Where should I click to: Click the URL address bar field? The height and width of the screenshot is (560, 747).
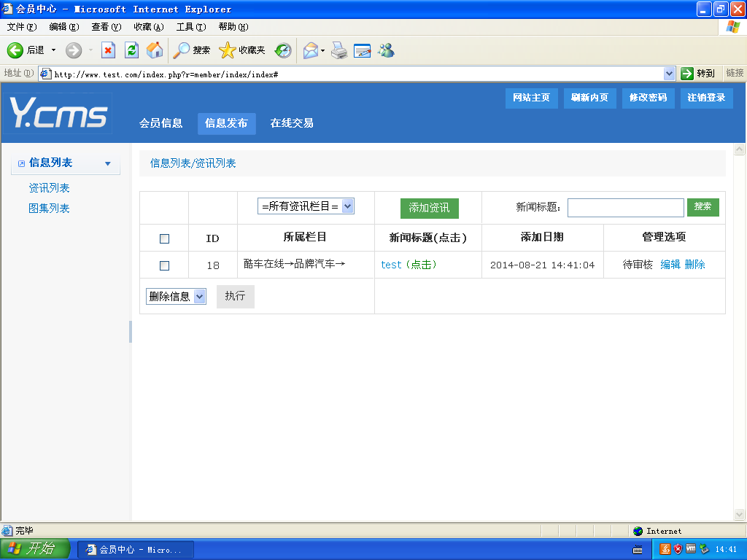357,74
